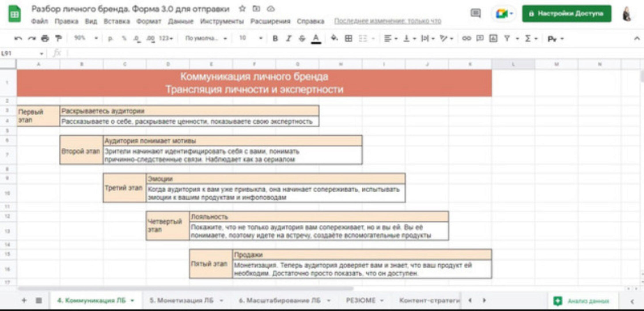Click the undo arrow icon

[18, 38]
